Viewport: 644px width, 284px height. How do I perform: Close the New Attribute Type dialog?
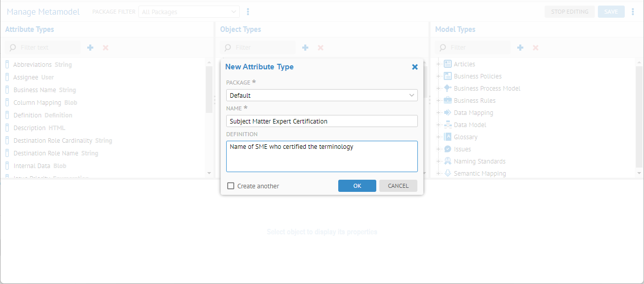(x=415, y=67)
